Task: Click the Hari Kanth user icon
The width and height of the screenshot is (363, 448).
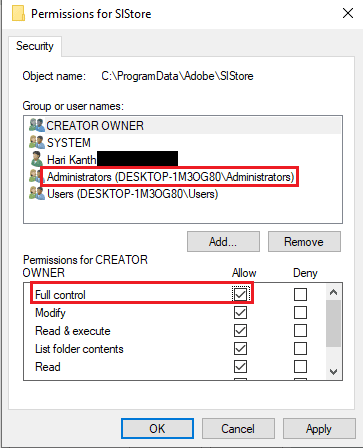Action: click(37, 159)
